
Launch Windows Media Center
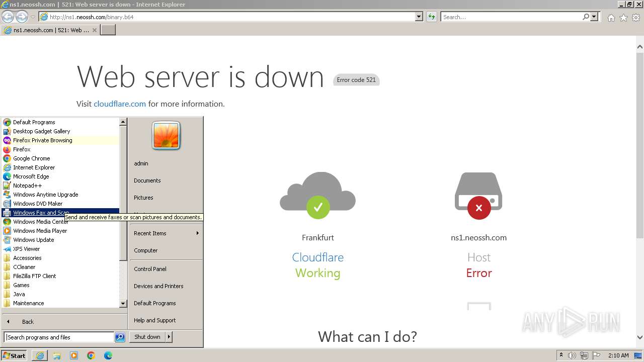pos(60,222)
